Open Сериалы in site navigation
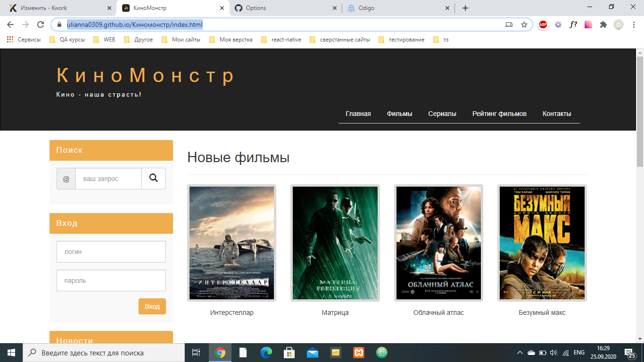This screenshot has height=362, width=644. coord(442,114)
